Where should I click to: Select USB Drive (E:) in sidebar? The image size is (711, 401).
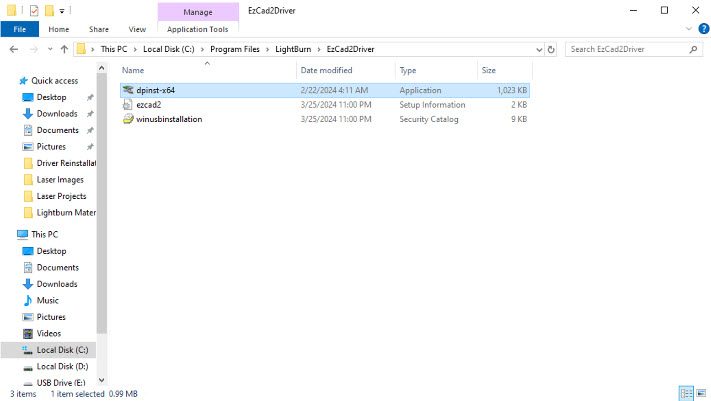click(x=61, y=382)
